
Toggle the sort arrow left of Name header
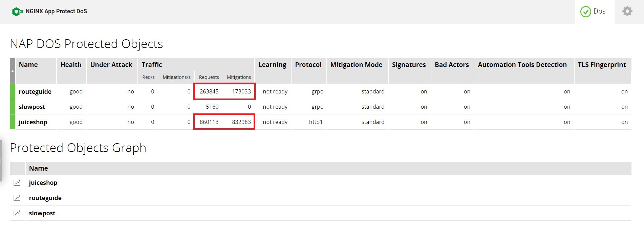pyautogui.click(x=13, y=71)
